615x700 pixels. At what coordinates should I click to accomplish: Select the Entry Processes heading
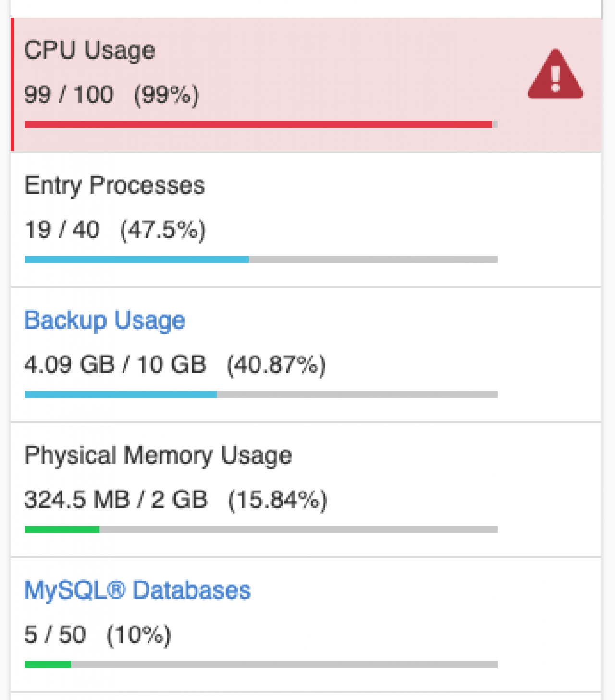pyautogui.click(x=114, y=185)
